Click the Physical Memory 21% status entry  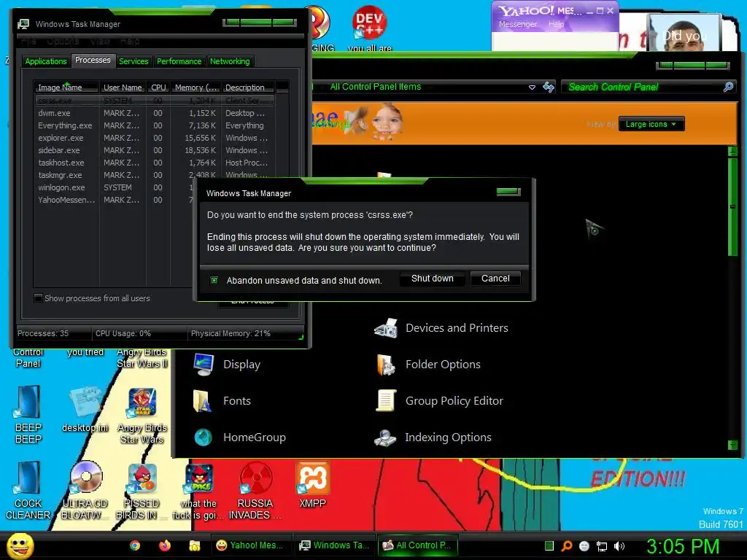pos(231,333)
